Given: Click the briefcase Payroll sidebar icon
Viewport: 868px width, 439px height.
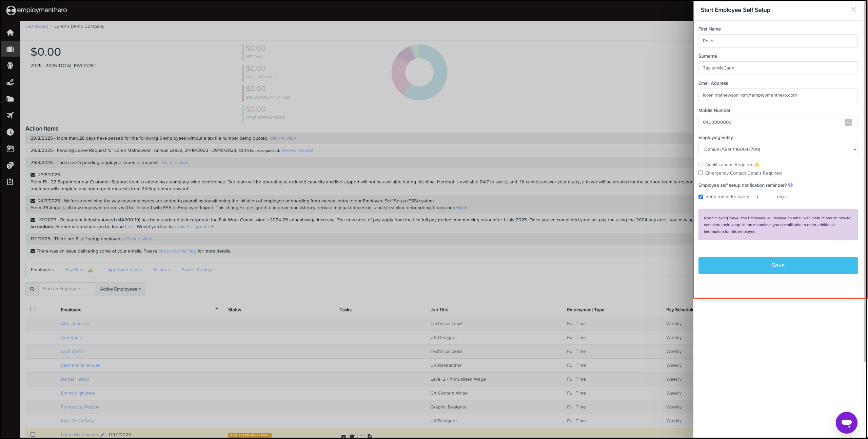Looking at the screenshot, I should click(x=10, y=49).
